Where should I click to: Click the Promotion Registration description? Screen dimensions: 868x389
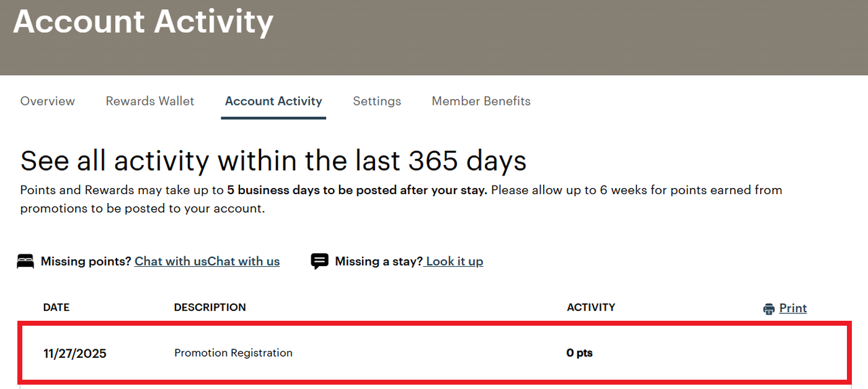(x=233, y=353)
